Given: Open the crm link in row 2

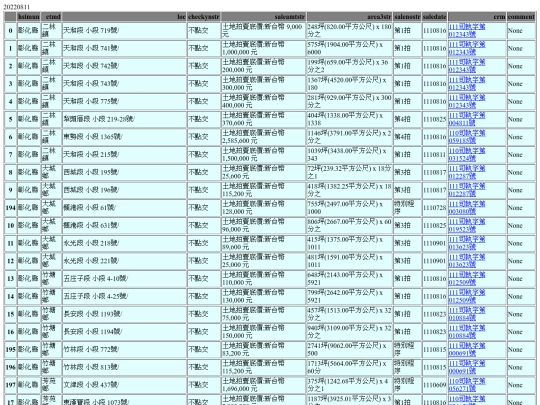Looking at the screenshot, I should pyautogui.click(x=467, y=66).
